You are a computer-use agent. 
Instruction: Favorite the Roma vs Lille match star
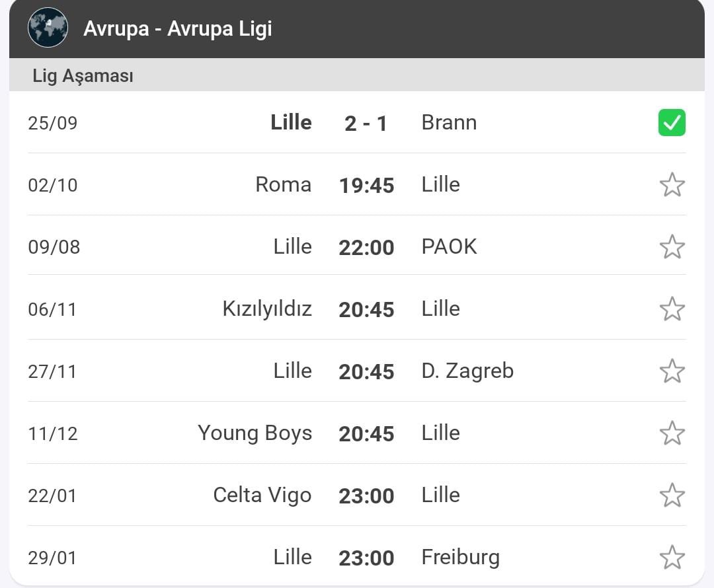tap(672, 185)
